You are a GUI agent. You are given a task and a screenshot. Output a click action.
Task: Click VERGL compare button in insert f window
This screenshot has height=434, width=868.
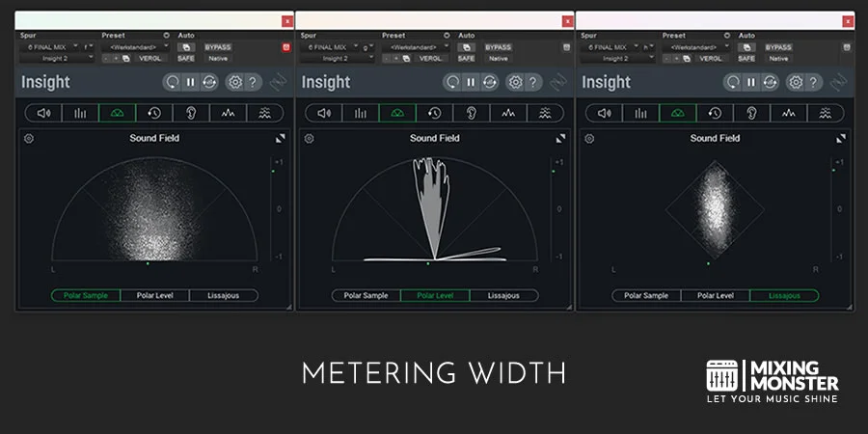(x=150, y=58)
